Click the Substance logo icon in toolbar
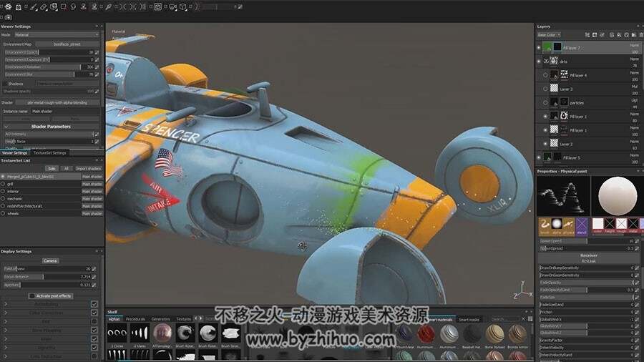Screen dimensions: 644x362 coord(8,6)
